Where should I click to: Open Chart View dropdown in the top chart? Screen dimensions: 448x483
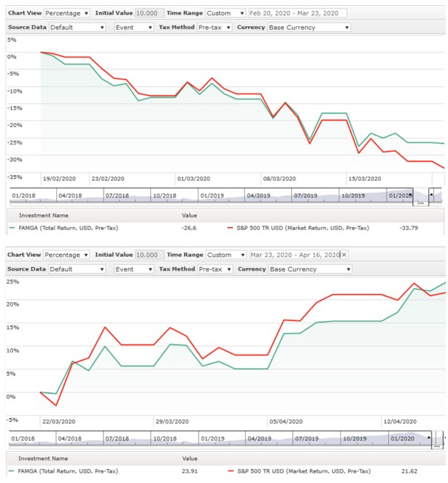pos(67,13)
